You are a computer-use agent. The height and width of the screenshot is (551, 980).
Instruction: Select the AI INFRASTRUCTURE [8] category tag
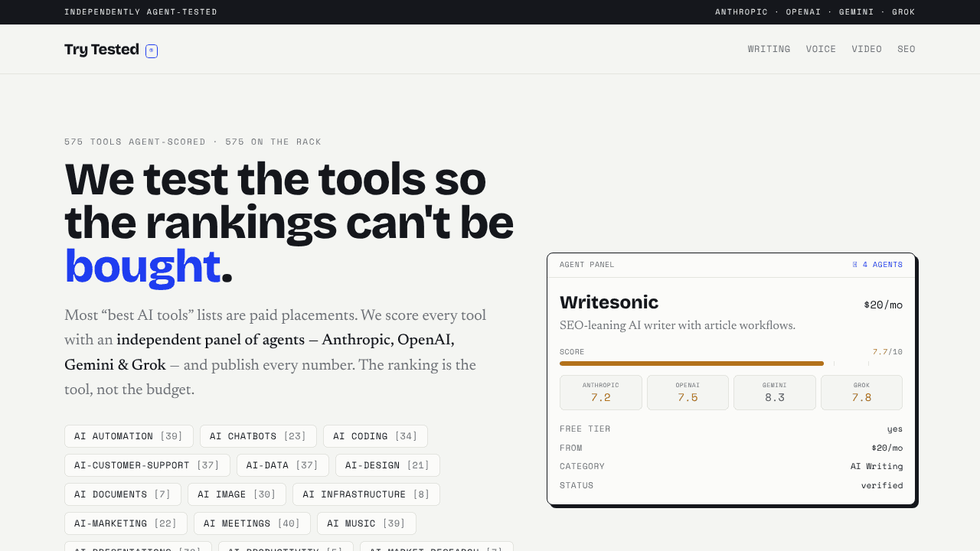(x=366, y=494)
